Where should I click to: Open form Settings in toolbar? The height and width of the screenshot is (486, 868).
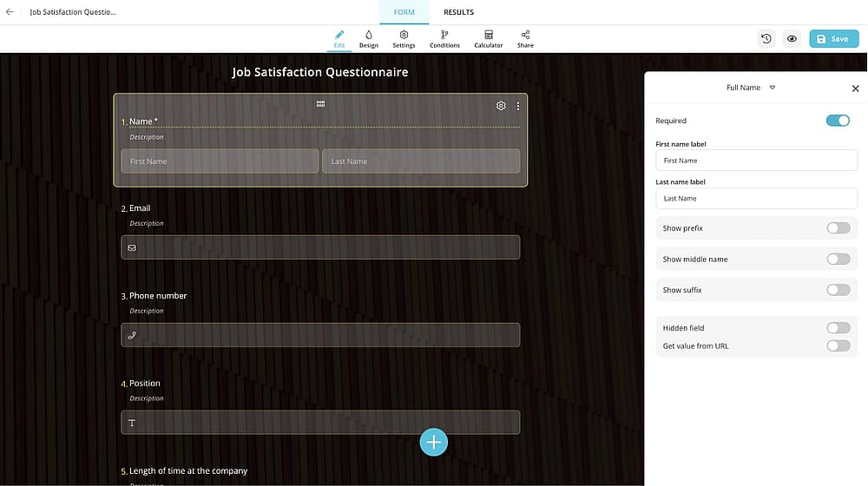tap(404, 39)
